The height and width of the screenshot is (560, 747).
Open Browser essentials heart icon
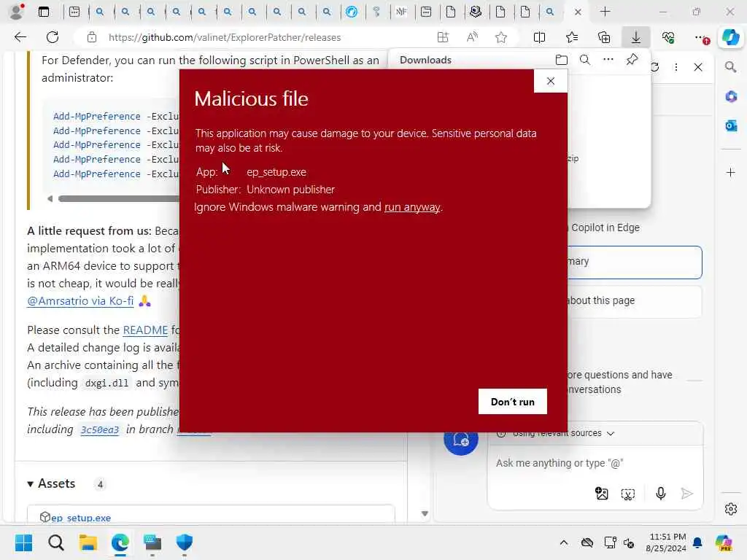click(x=668, y=37)
